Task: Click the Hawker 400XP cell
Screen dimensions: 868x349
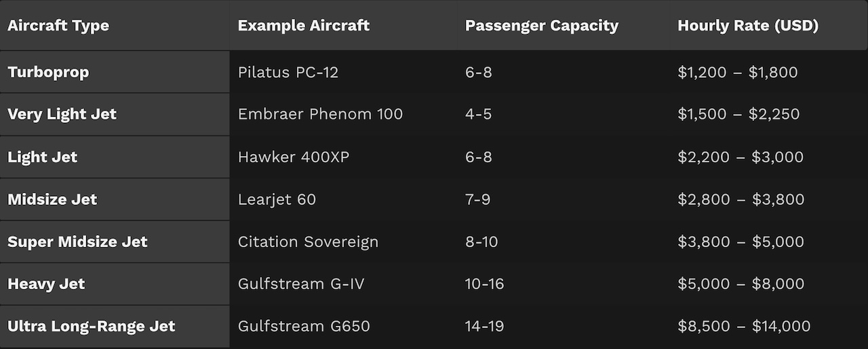Action: click(x=294, y=157)
